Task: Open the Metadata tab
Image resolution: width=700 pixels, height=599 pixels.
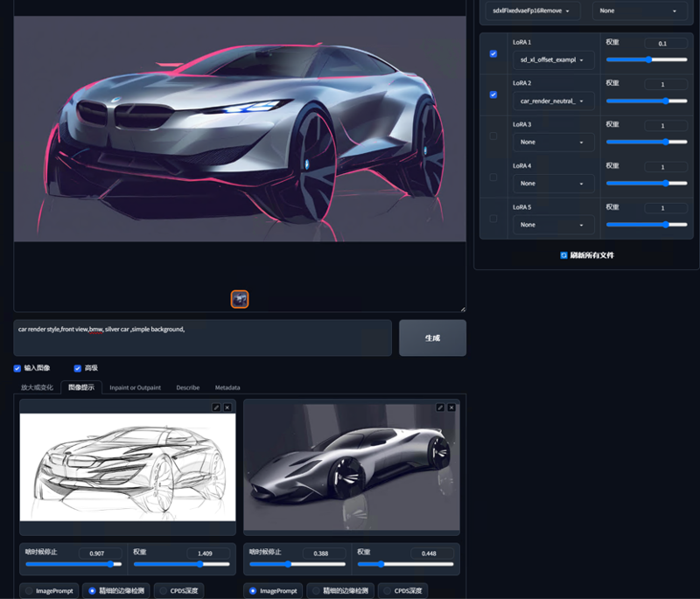Action: click(x=227, y=387)
